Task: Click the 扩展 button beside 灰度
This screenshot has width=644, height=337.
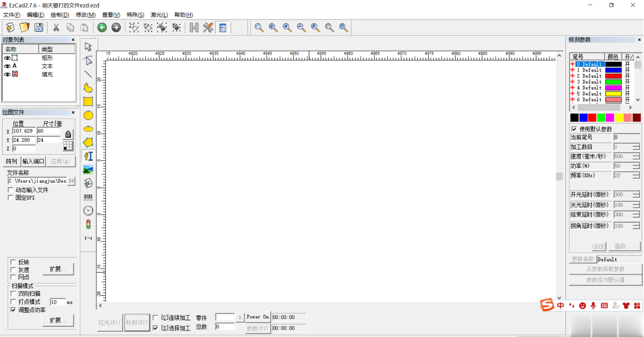Action: click(58, 269)
